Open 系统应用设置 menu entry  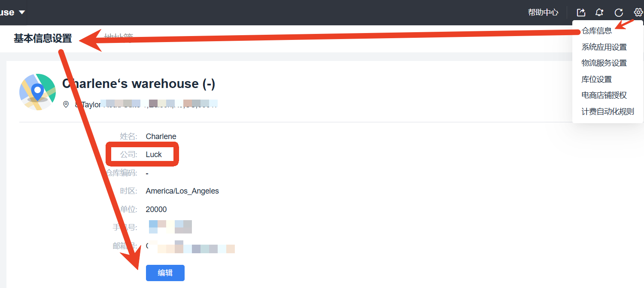[604, 47]
